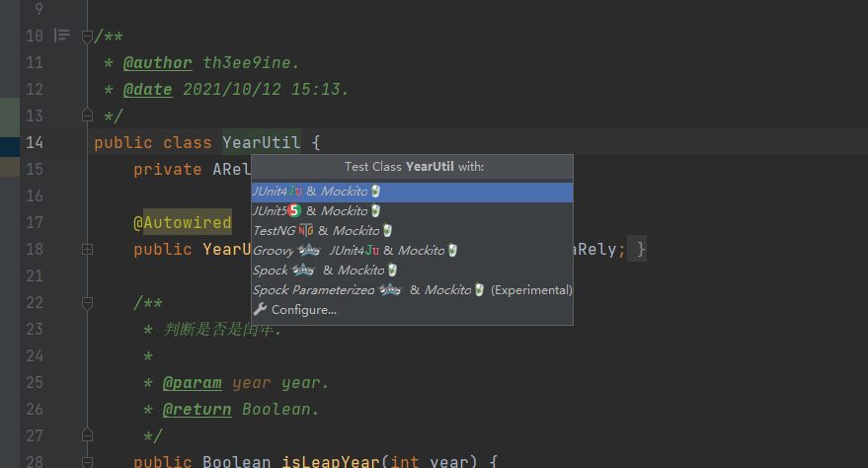Click the JUnit5 red badge icon
The height and width of the screenshot is (468, 868).
click(294, 210)
